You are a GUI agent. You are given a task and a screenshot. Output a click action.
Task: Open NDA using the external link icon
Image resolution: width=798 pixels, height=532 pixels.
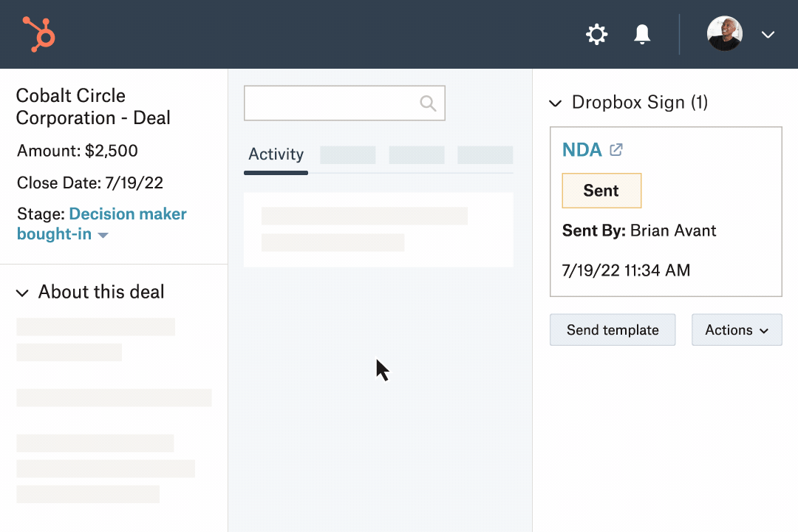(x=616, y=150)
